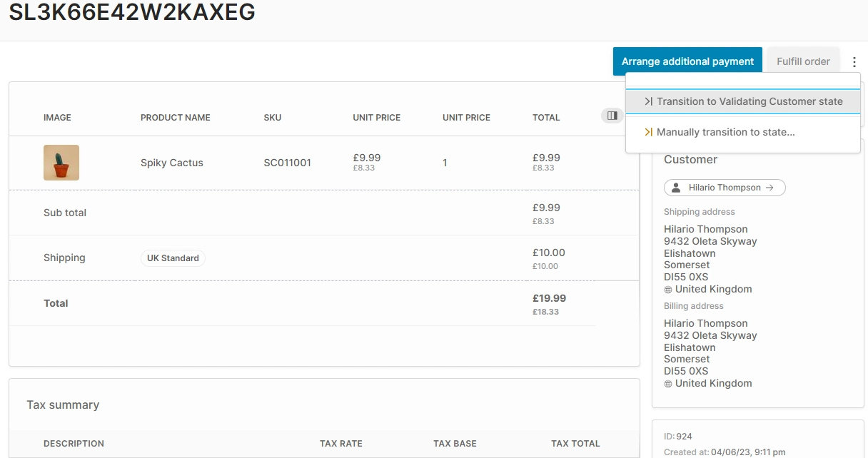This screenshot has height=458, width=868.
Task: Click the person icon inside the customer button
Action: (x=675, y=188)
